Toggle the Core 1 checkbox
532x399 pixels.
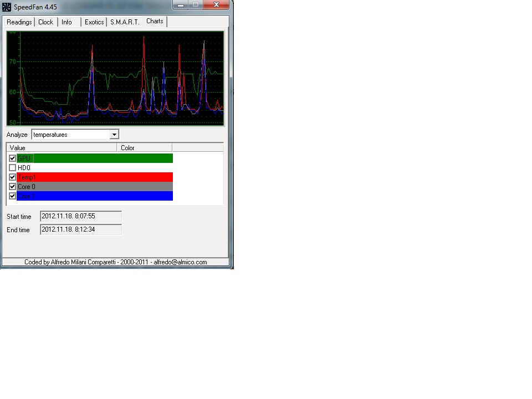pyautogui.click(x=13, y=196)
